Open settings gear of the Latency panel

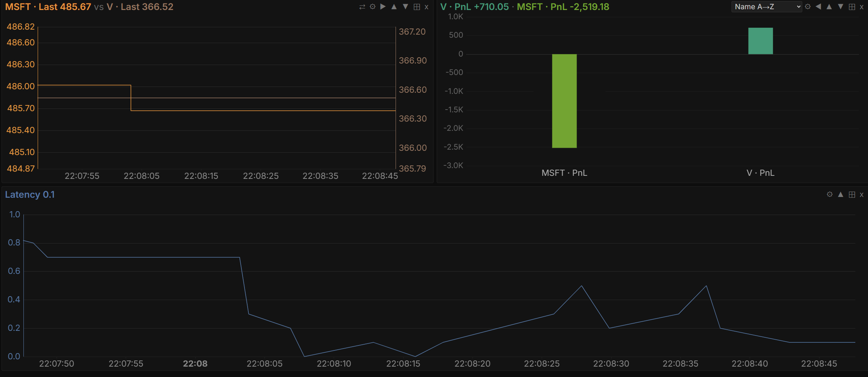pos(830,195)
